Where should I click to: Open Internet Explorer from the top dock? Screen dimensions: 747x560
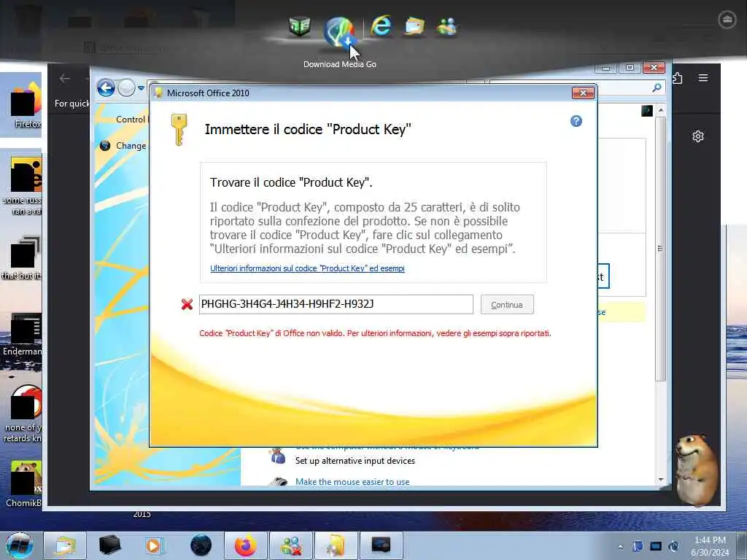pyautogui.click(x=382, y=26)
